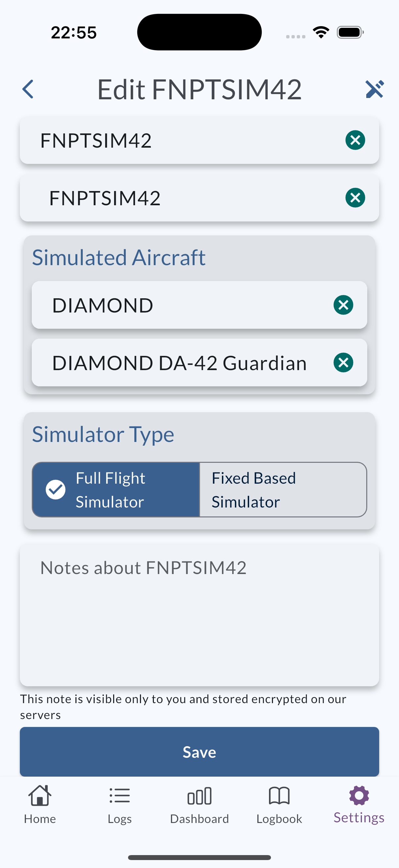The width and height of the screenshot is (399, 868).
Task: Tap the Wi-Fi status icon
Action: tap(321, 32)
